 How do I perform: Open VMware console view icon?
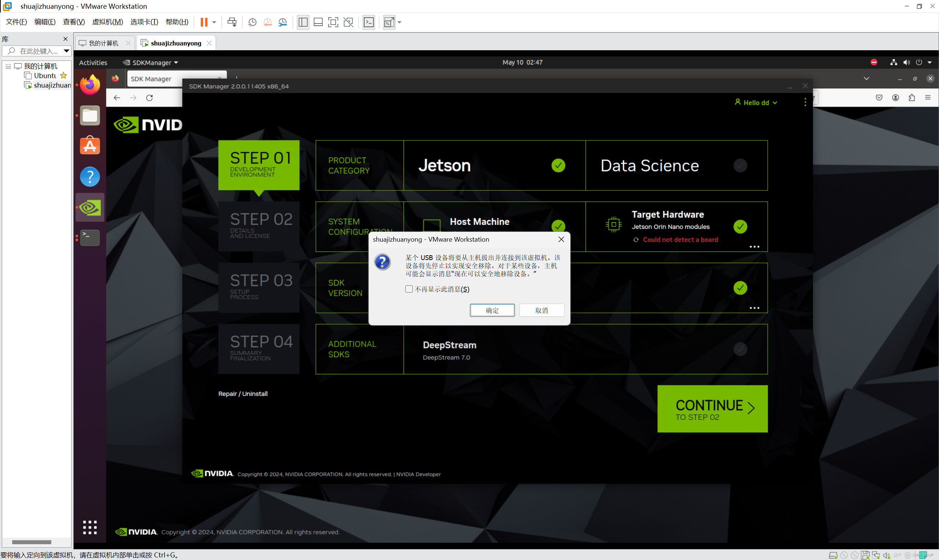coord(369,22)
